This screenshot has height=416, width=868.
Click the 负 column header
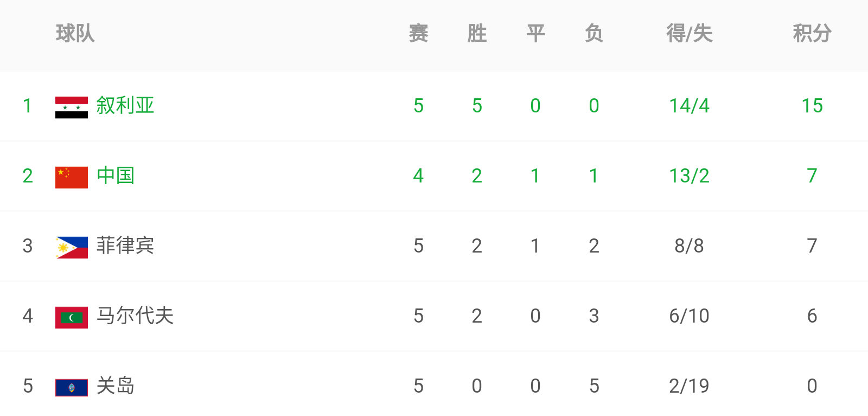pos(594,33)
